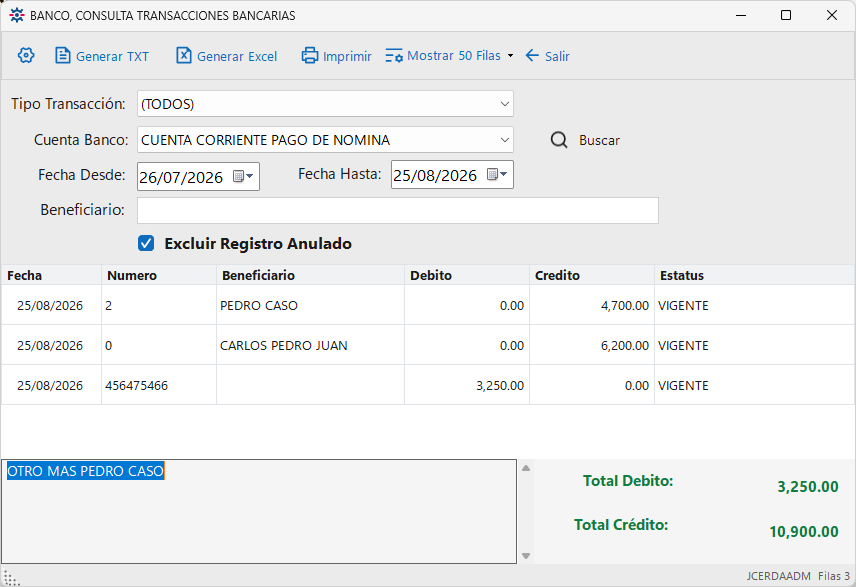Open the Mostrar 50 Filas dropdown arrow

coord(510,56)
